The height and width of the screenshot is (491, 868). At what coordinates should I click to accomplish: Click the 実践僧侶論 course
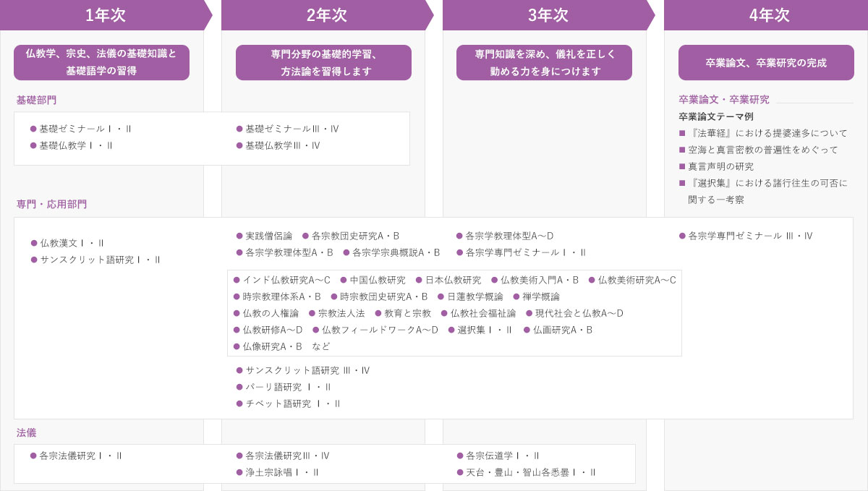click(x=268, y=236)
